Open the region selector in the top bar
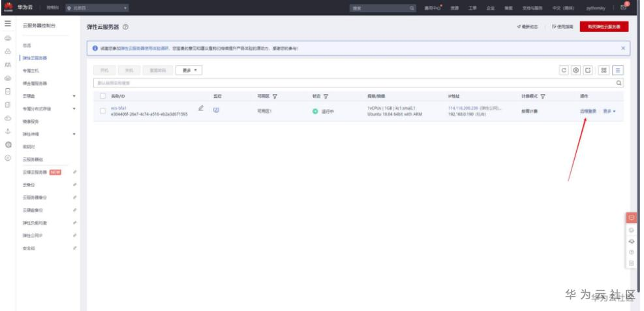The height and width of the screenshot is (311, 644). (97, 8)
